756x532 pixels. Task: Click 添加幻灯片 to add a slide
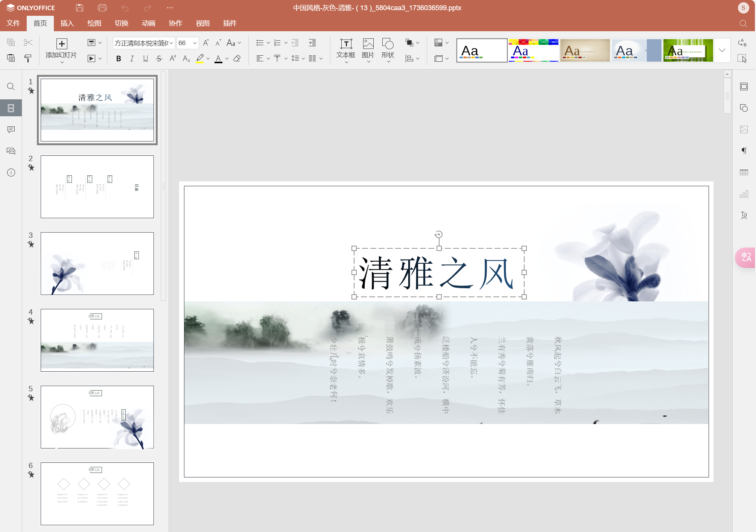tap(61, 49)
